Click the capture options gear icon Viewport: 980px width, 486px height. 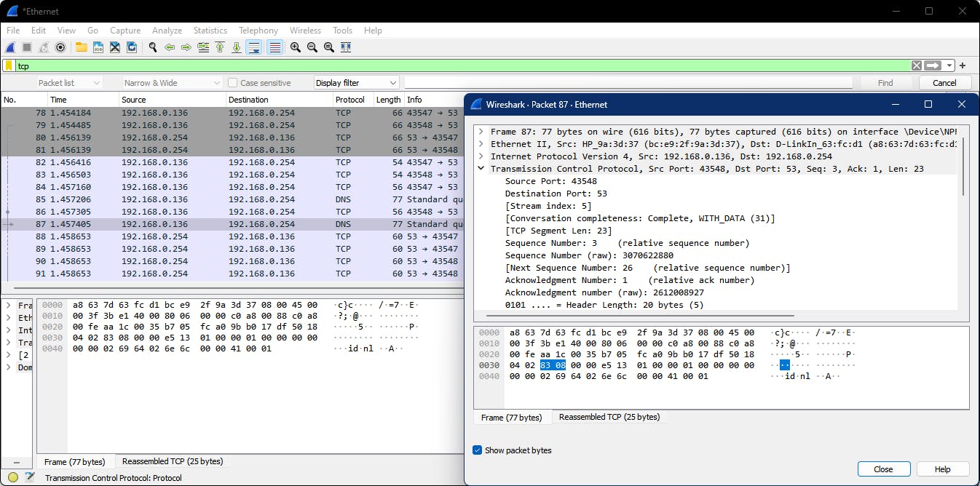click(x=60, y=47)
